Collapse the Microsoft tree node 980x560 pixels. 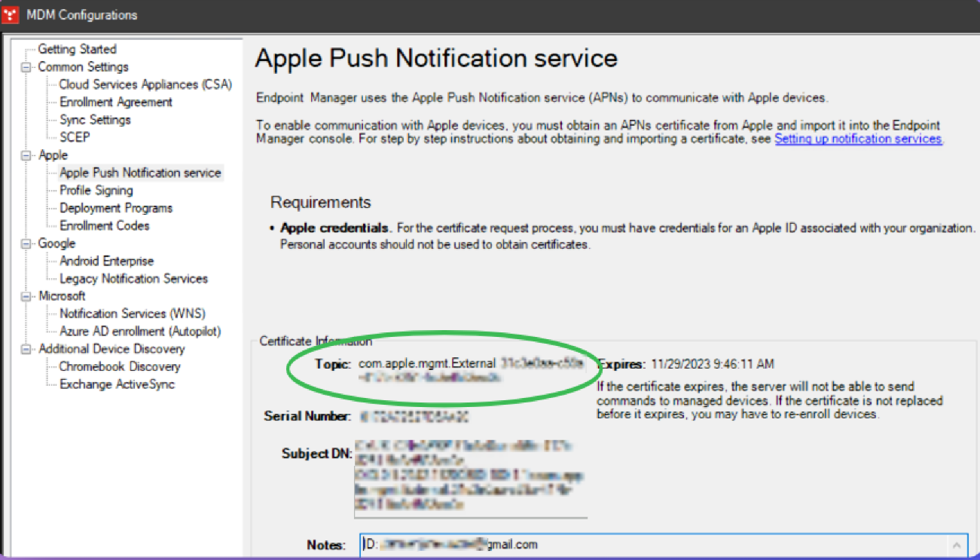pyautogui.click(x=28, y=296)
